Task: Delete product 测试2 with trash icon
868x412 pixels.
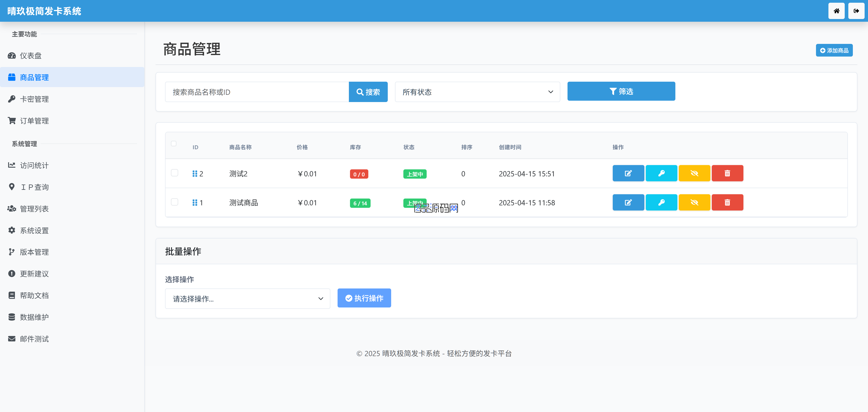Action: tap(727, 173)
